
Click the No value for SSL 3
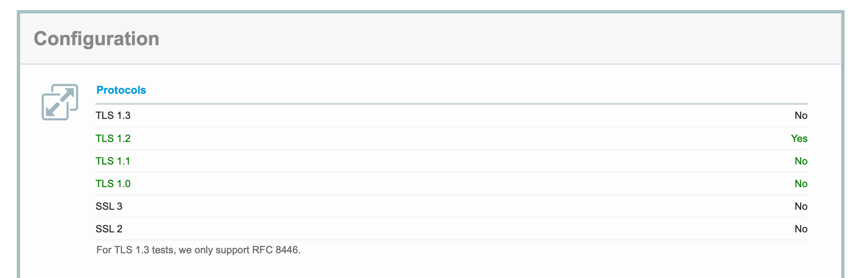coord(801,206)
